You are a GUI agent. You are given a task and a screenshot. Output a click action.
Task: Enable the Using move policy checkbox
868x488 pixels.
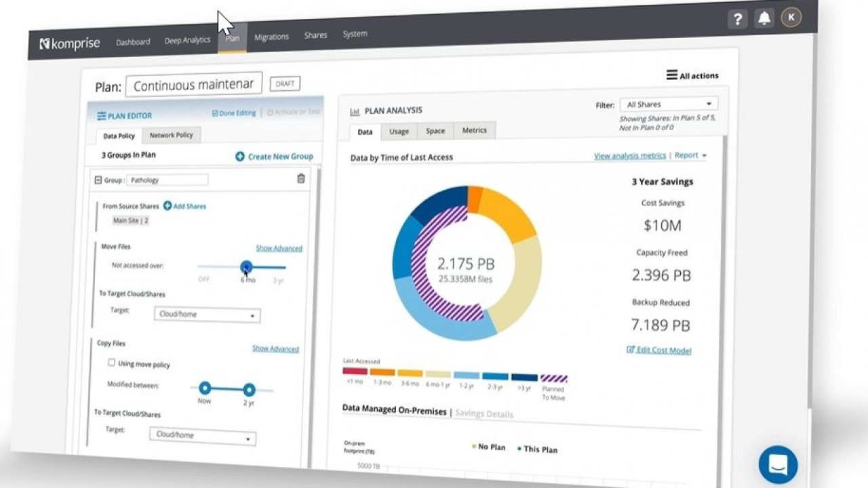tap(112, 363)
